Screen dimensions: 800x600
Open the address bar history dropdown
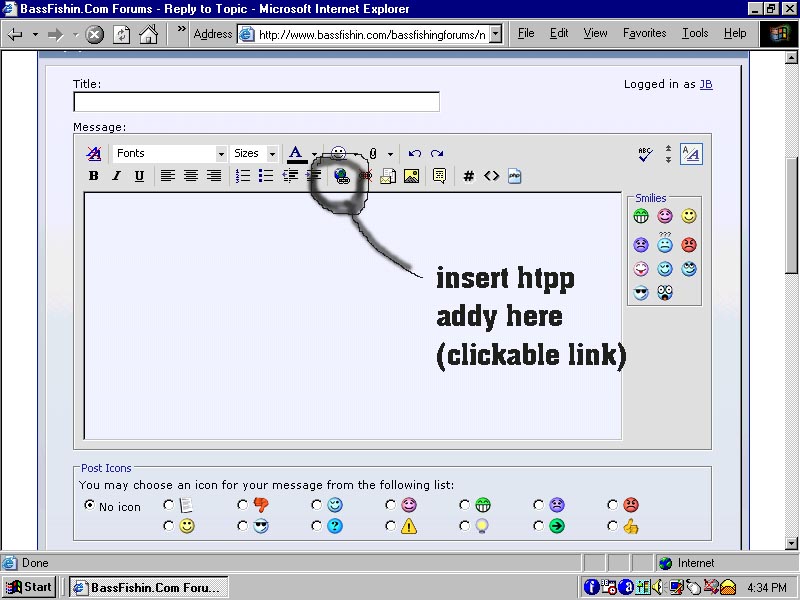pyautogui.click(x=495, y=35)
